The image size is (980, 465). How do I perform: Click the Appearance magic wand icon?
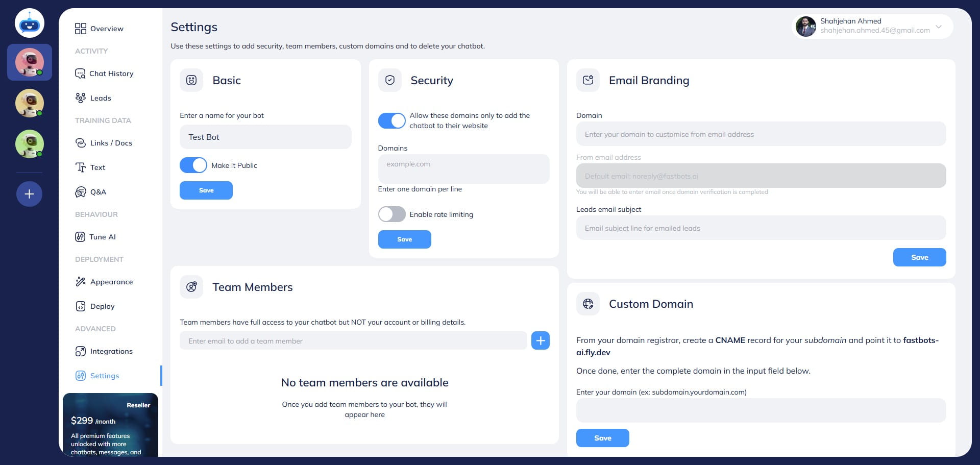[81, 282]
